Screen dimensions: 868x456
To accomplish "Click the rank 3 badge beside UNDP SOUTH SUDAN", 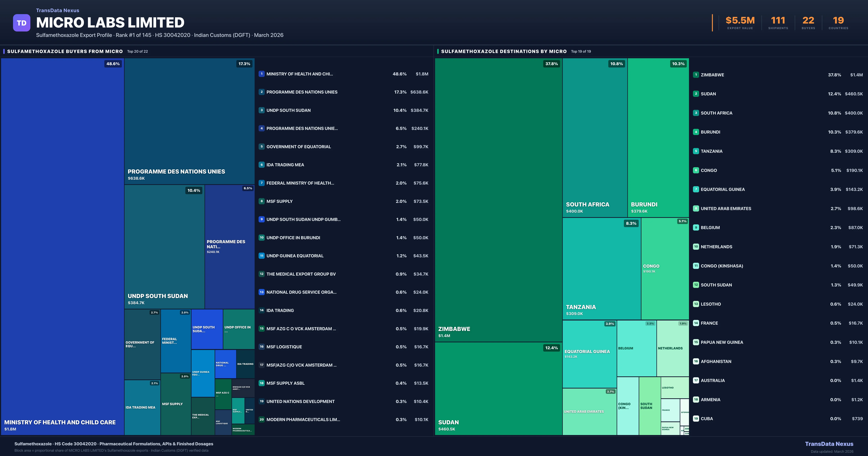I will pyautogui.click(x=261, y=110).
